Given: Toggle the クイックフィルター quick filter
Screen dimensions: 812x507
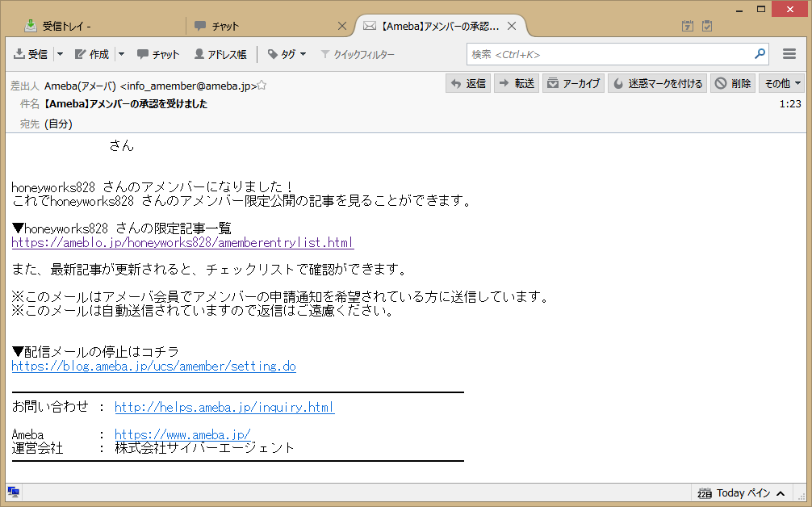Looking at the screenshot, I should (358, 54).
